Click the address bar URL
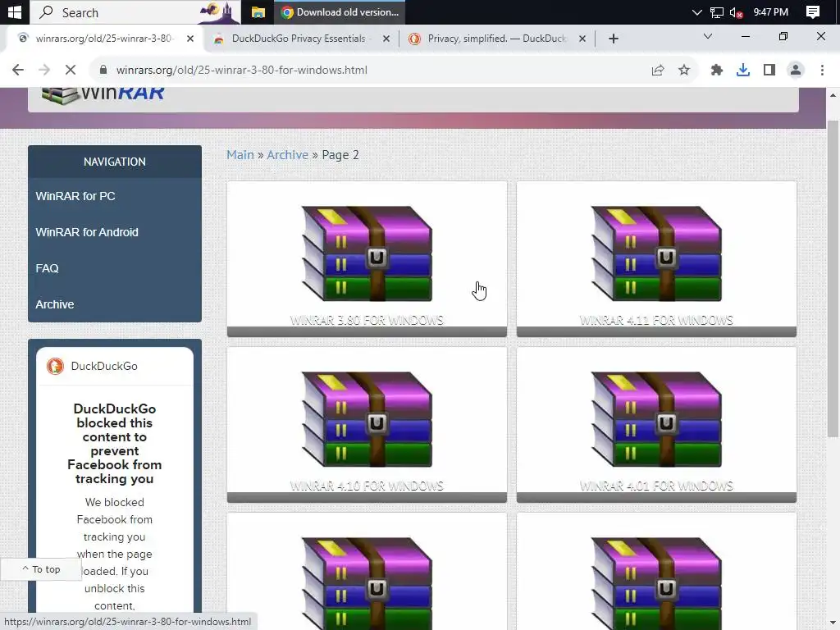Viewport: 840px width, 630px height. (x=242, y=70)
